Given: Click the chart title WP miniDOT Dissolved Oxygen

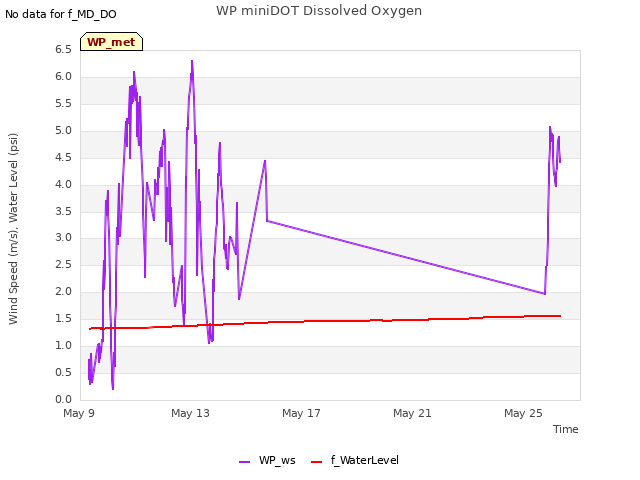Looking at the screenshot, I should [x=319, y=11].
